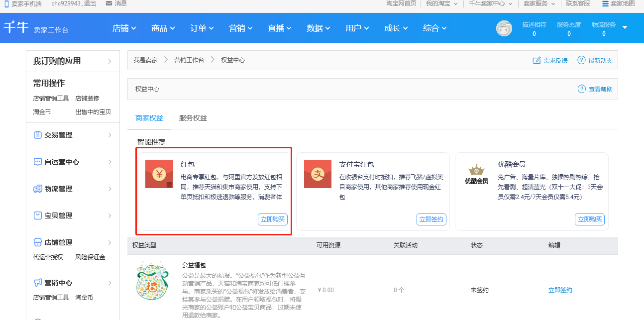Click the 描述相符 score

[534, 29]
